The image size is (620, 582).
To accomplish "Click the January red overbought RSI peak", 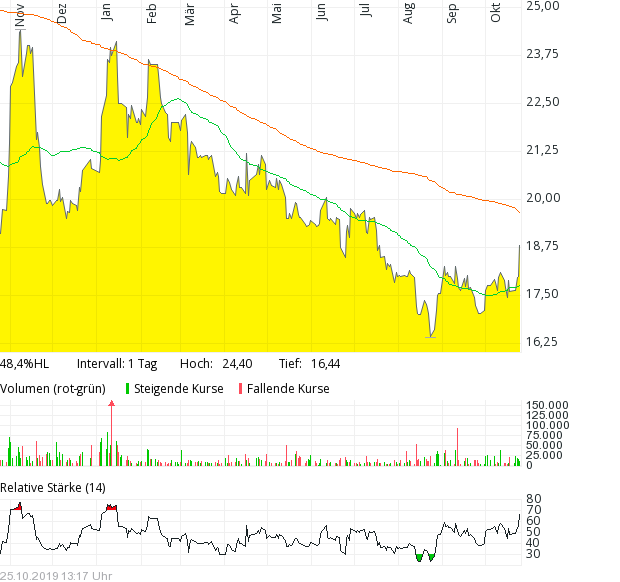I will [112, 507].
